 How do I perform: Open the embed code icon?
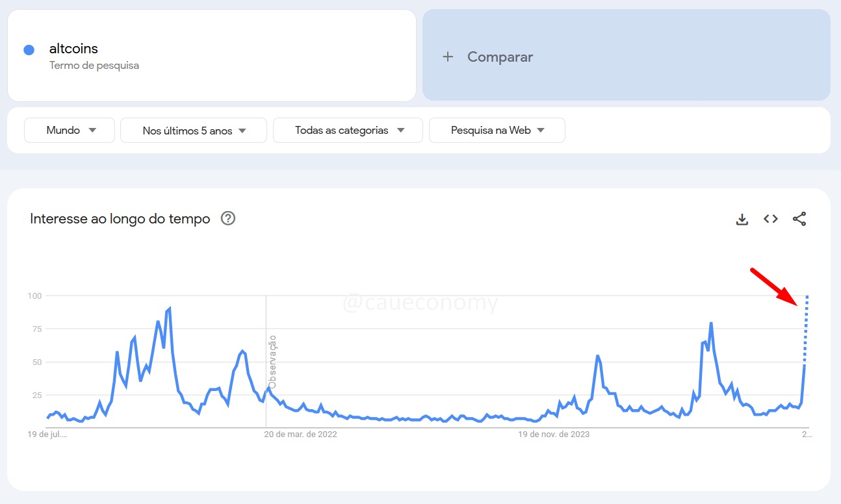[x=771, y=219]
